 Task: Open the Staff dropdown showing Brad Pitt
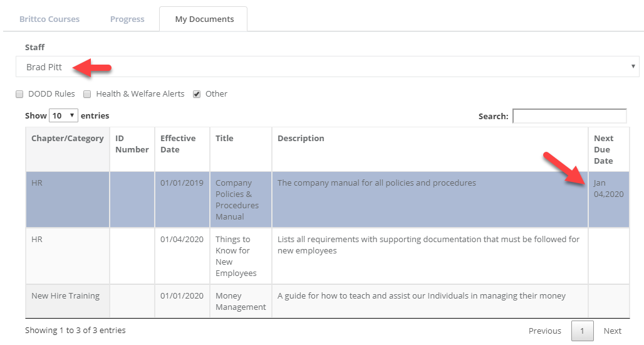[x=327, y=67]
